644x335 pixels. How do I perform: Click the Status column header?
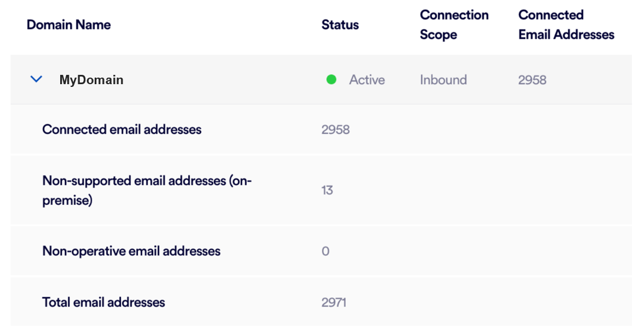(x=340, y=25)
